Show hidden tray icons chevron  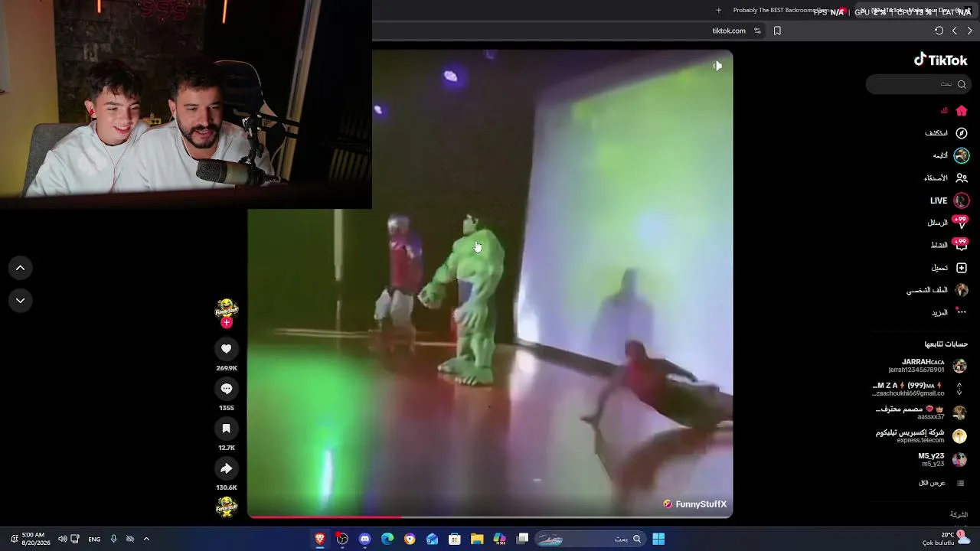(x=146, y=539)
